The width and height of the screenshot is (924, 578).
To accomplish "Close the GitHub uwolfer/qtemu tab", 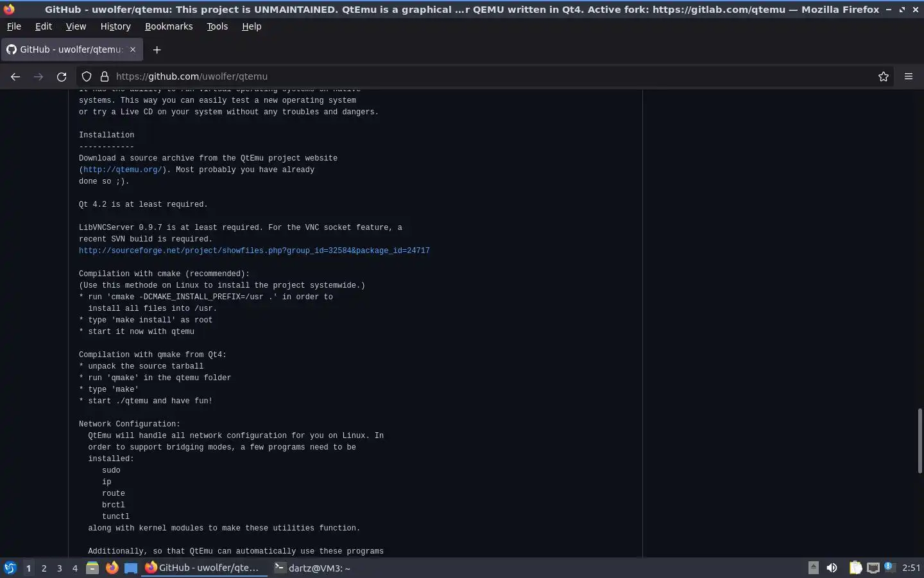I will coord(133,49).
